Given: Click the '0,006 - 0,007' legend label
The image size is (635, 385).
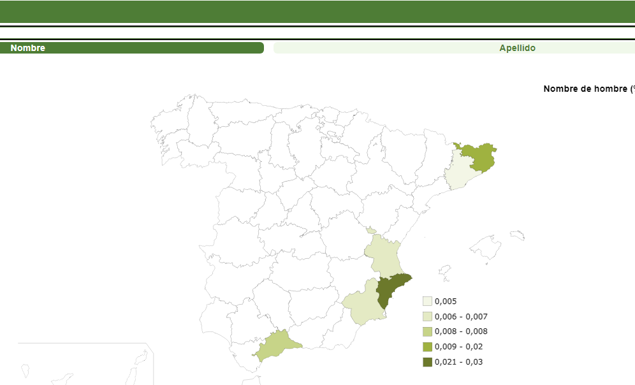Looking at the screenshot, I should (x=461, y=317).
